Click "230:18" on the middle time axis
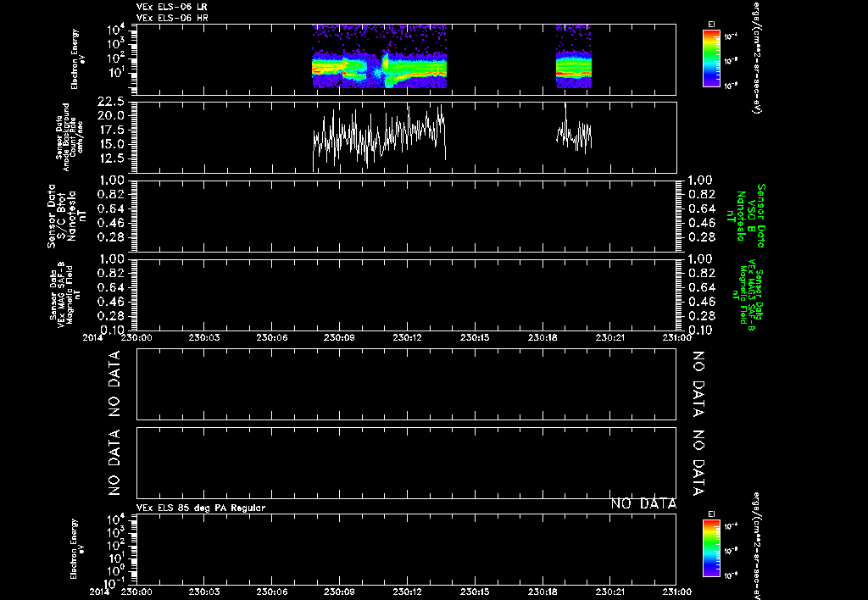 (x=542, y=336)
